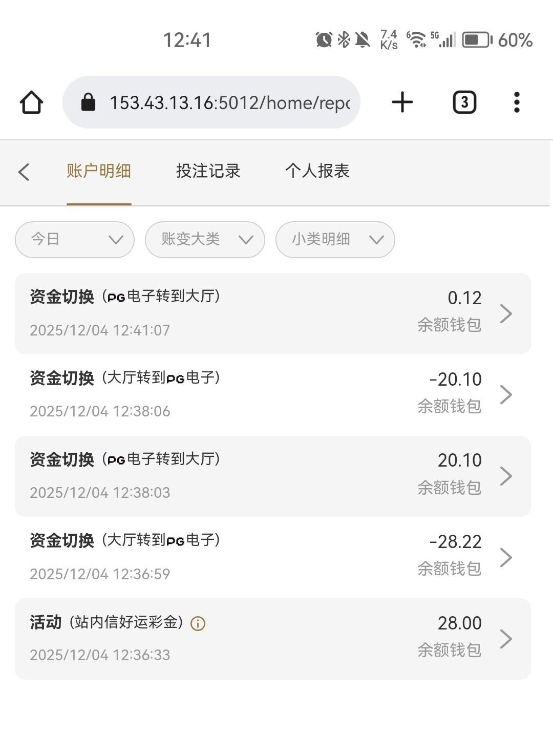Tap the back arrow beside 账户明细

point(24,172)
